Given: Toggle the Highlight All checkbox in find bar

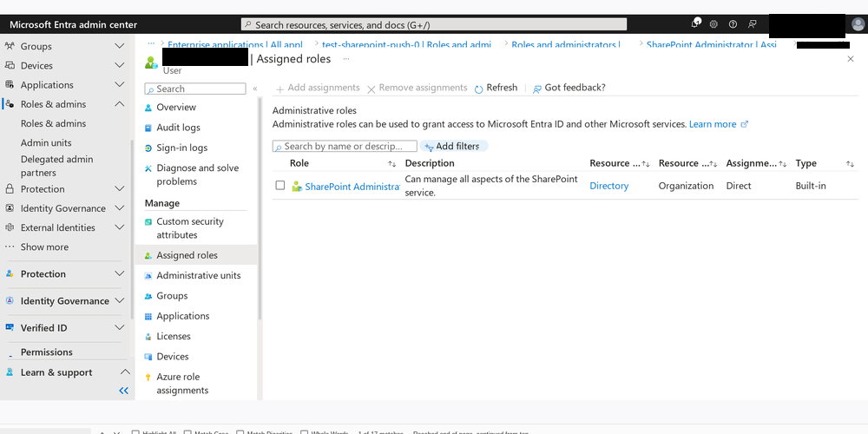Looking at the screenshot, I should pyautogui.click(x=135, y=432).
